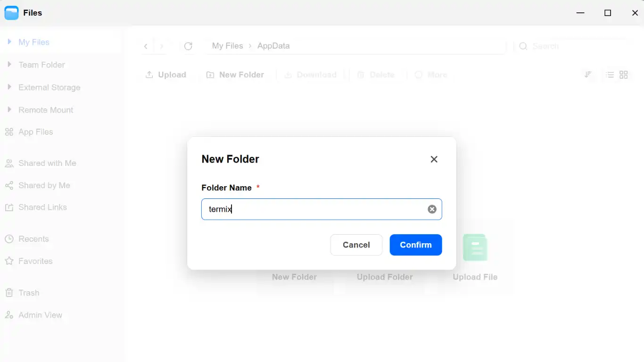
Task: Switch to list view layout
Action: 610,75
